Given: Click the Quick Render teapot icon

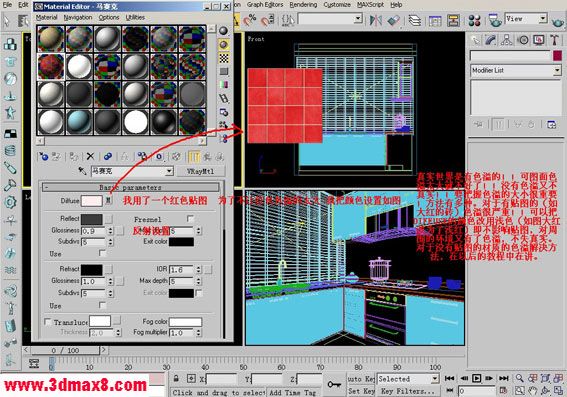Looking at the screenshot, I should click(558, 21).
